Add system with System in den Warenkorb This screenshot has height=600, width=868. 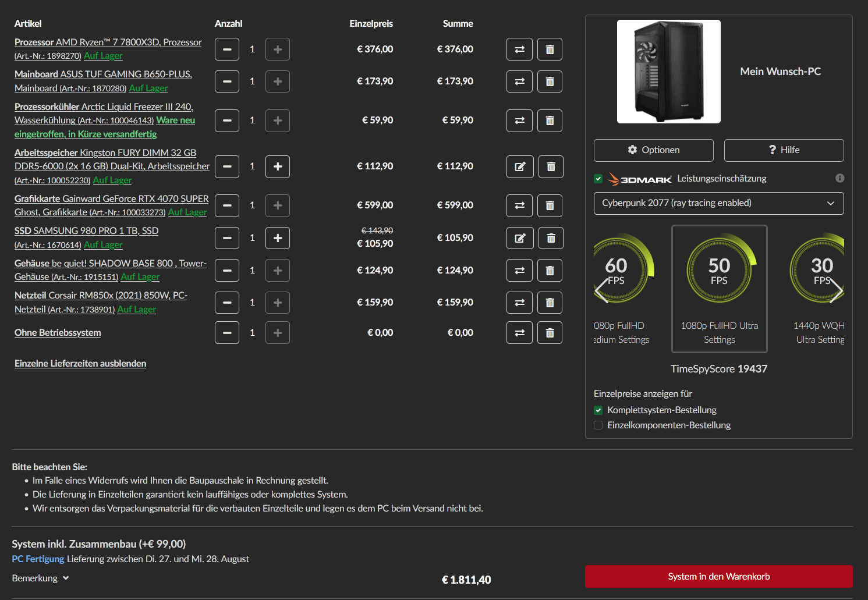pos(718,576)
